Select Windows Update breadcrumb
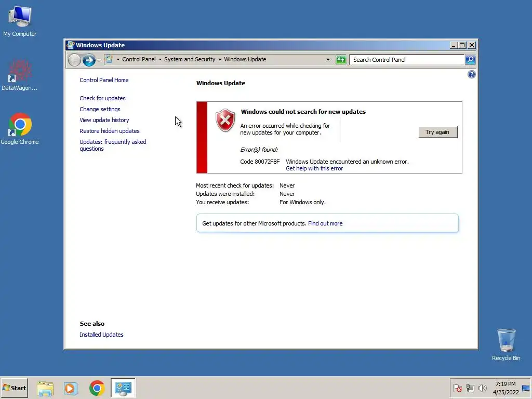532x399 pixels. point(245,59)
